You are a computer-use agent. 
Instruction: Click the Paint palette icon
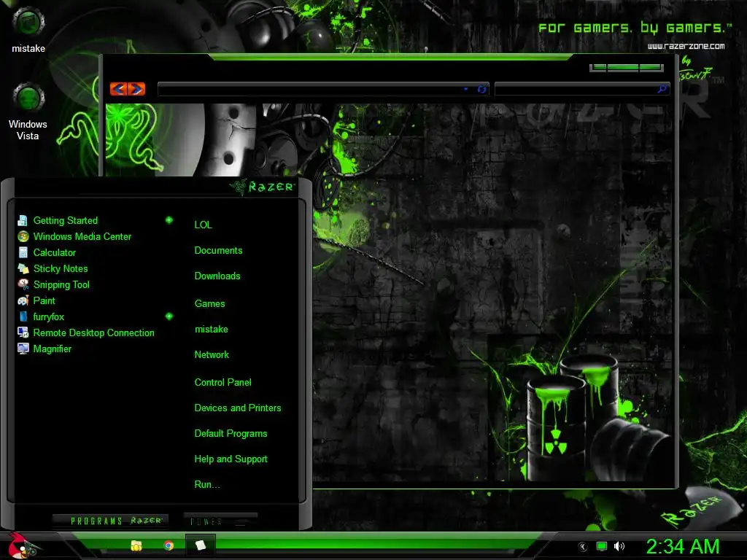point(23,300)
